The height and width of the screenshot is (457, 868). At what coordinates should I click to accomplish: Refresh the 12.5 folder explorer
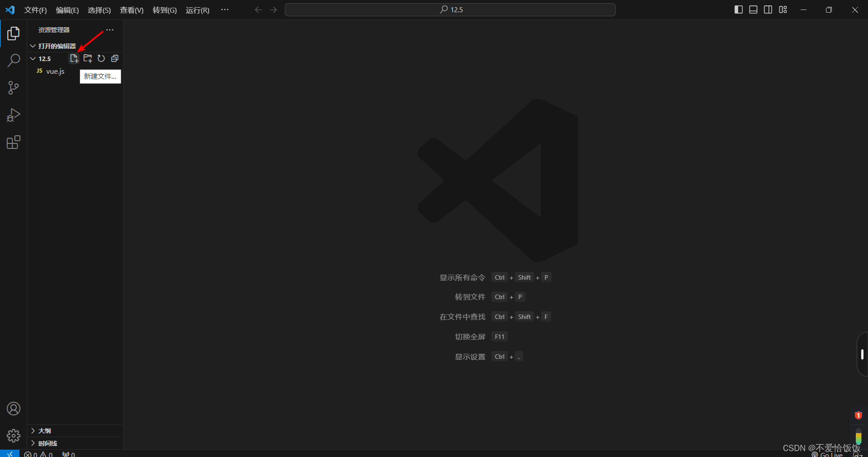[101, 58]
